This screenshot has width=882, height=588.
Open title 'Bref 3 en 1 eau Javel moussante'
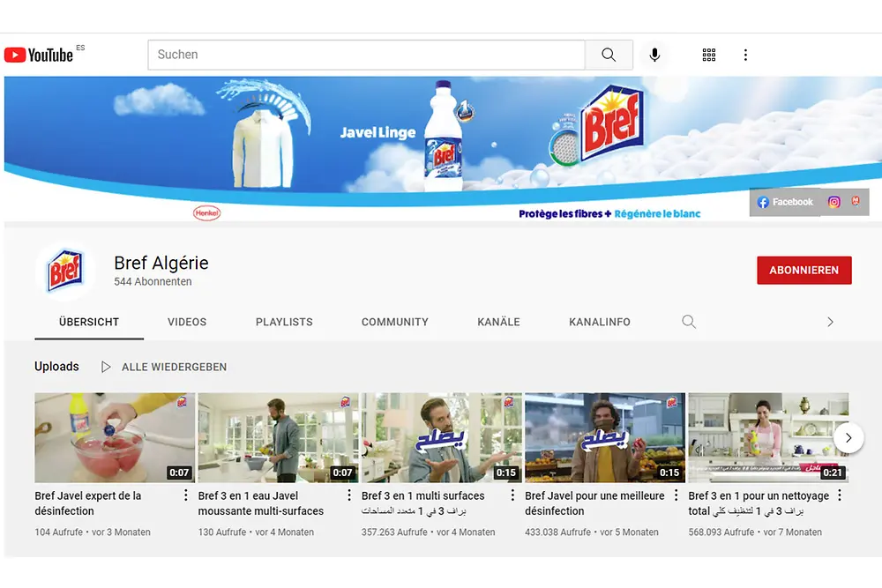tap(261, 503)
